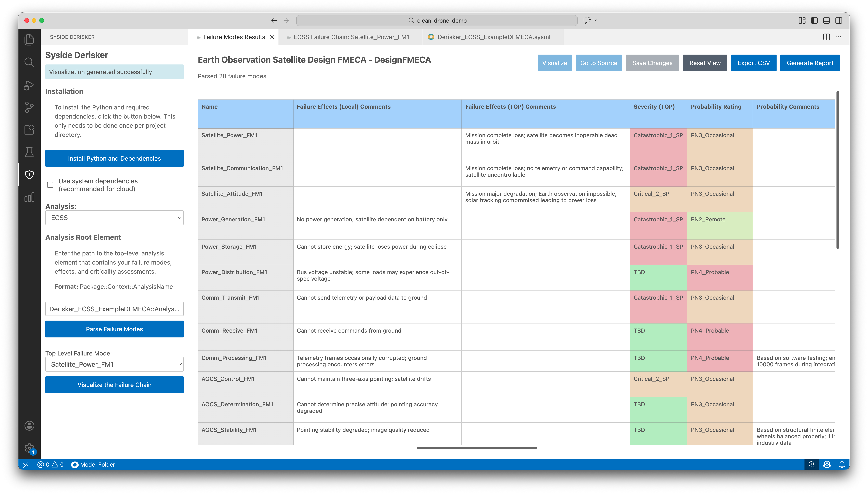The height and width of the screenshot is (494, 868).
Task: Open the Manage settings gear
Action: 29,449
